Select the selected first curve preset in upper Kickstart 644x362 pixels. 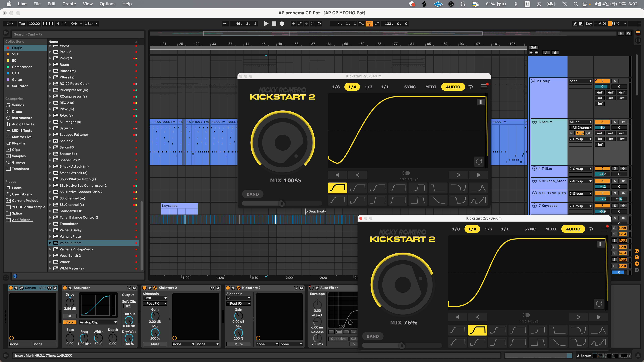tap(337, 188)
